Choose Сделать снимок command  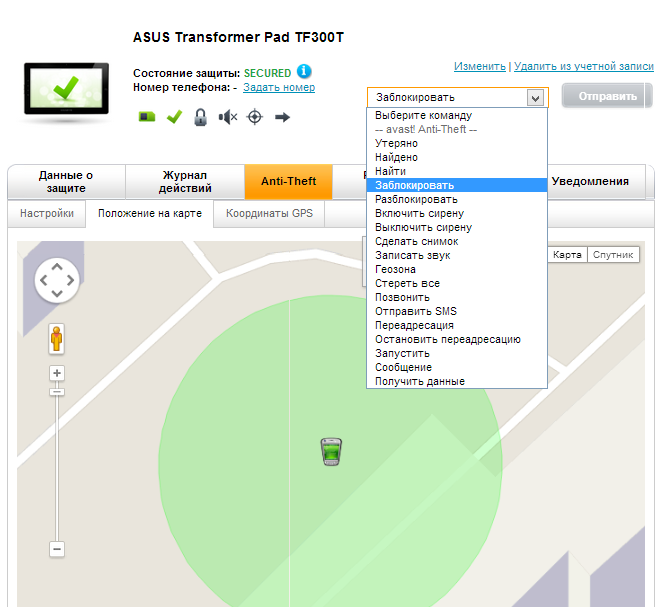[457, 241]
